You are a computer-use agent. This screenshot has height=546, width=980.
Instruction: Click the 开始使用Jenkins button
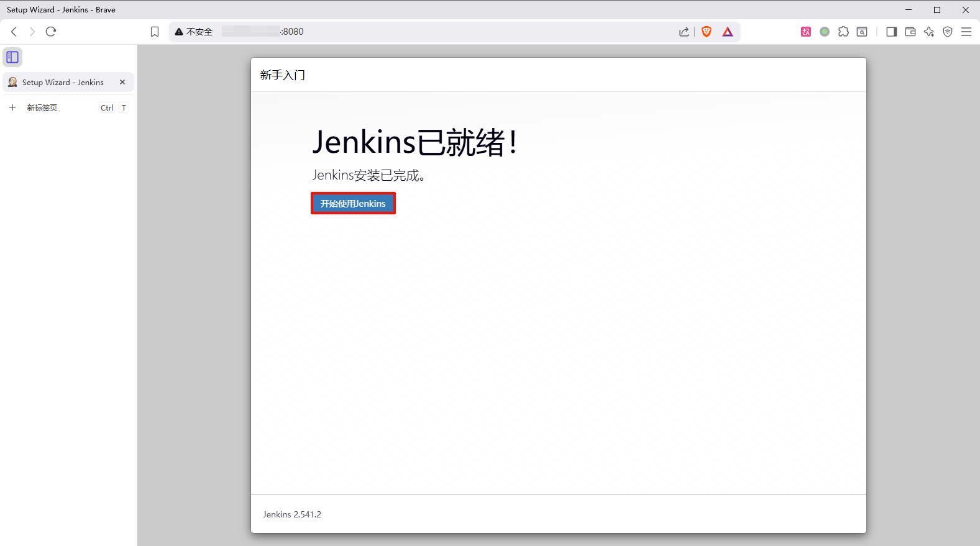[x=352, y=204]
